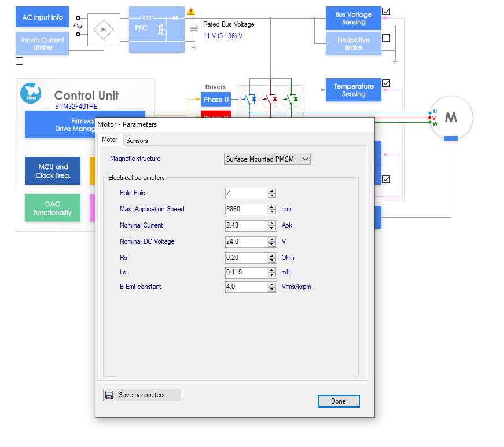Open the Inrush Current Limiter block
Screen dimensions: 504x447
point(42,43)
